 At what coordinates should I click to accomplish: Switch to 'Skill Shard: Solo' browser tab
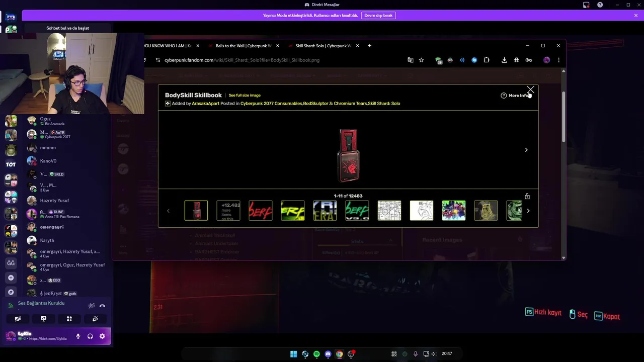click(323, 46)
